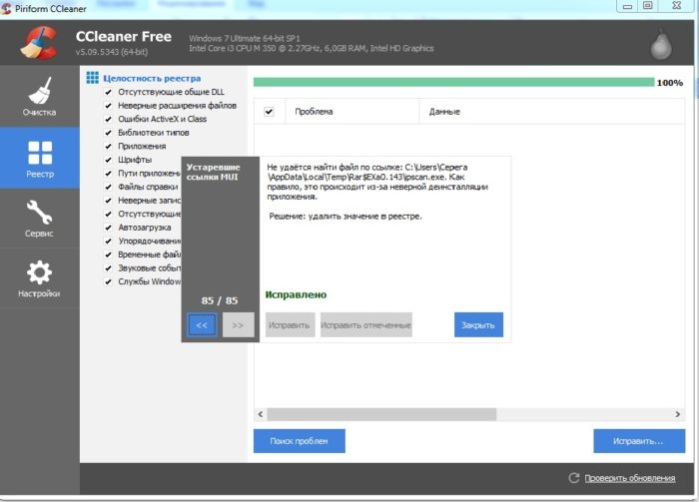This screenshot has width=699, height=502.
Task: Toggle Службы Windows checkbox
Action: point(108,282)
